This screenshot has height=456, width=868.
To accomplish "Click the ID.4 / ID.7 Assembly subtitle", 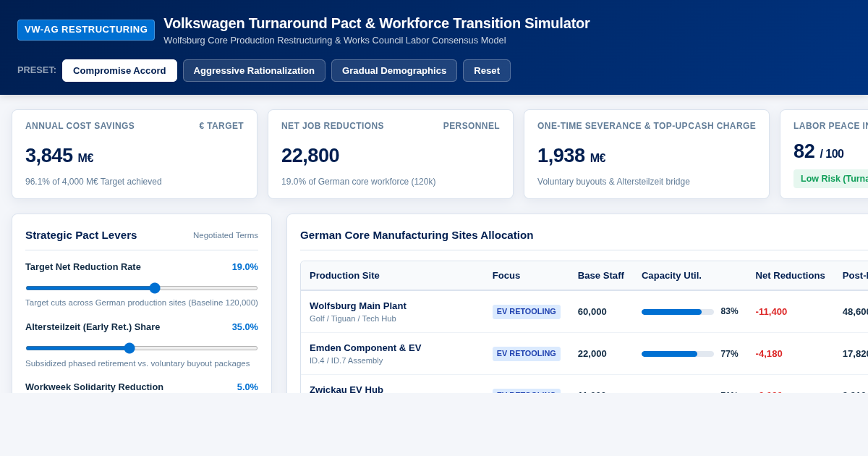I will point(346,360).
